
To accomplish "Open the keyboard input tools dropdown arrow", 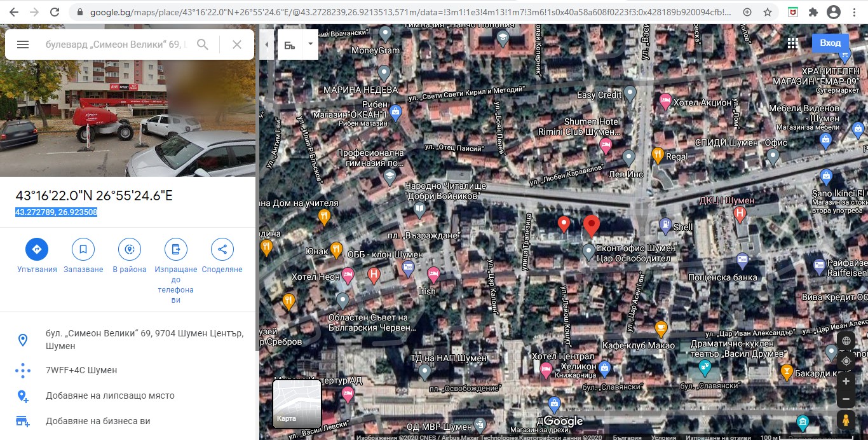I will pyautogui.click(x=310, y=45).
